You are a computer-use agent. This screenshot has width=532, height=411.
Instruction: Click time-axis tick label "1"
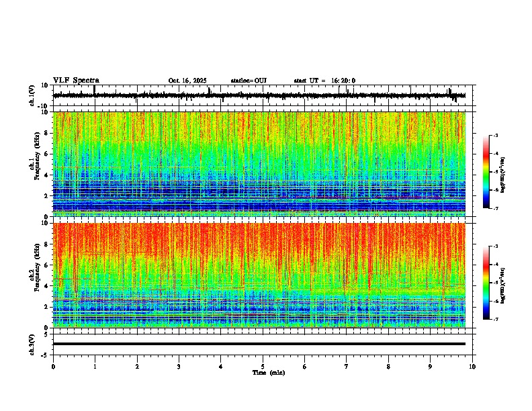pos(95,367)
